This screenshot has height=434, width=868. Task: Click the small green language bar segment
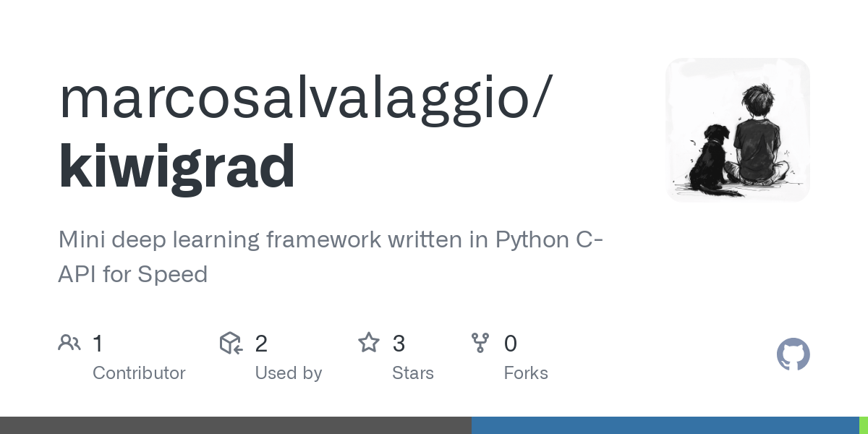pyautogui.click(x=863, y=425)
